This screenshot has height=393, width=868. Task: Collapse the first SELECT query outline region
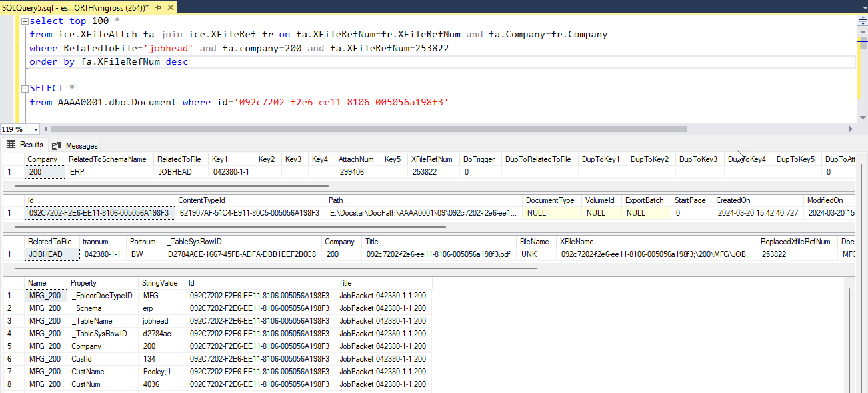[x=24, y=21]
